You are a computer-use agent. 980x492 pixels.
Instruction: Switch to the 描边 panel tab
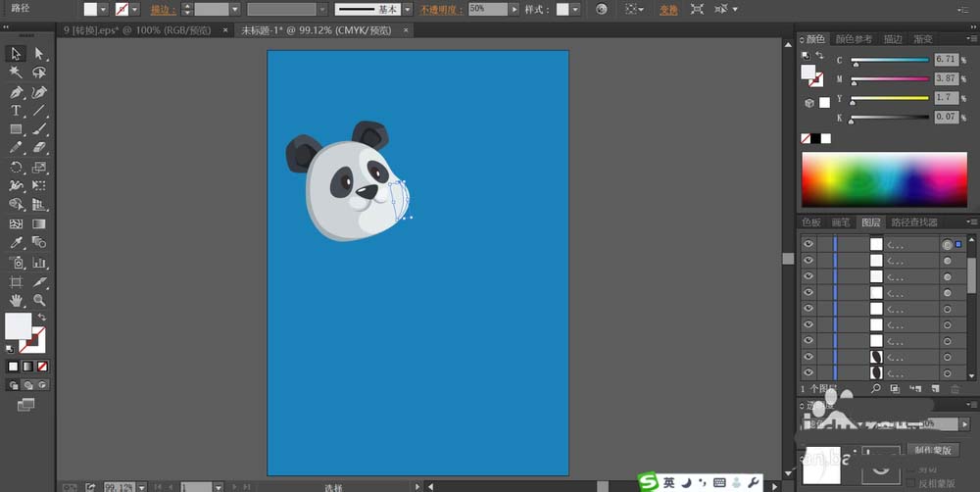893,39
